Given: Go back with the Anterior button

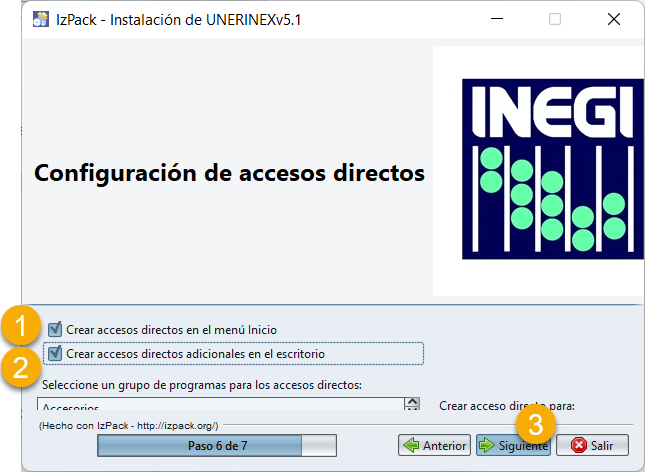Looking at the screenshot, I should pyautogui.click(x=434, y=445).
